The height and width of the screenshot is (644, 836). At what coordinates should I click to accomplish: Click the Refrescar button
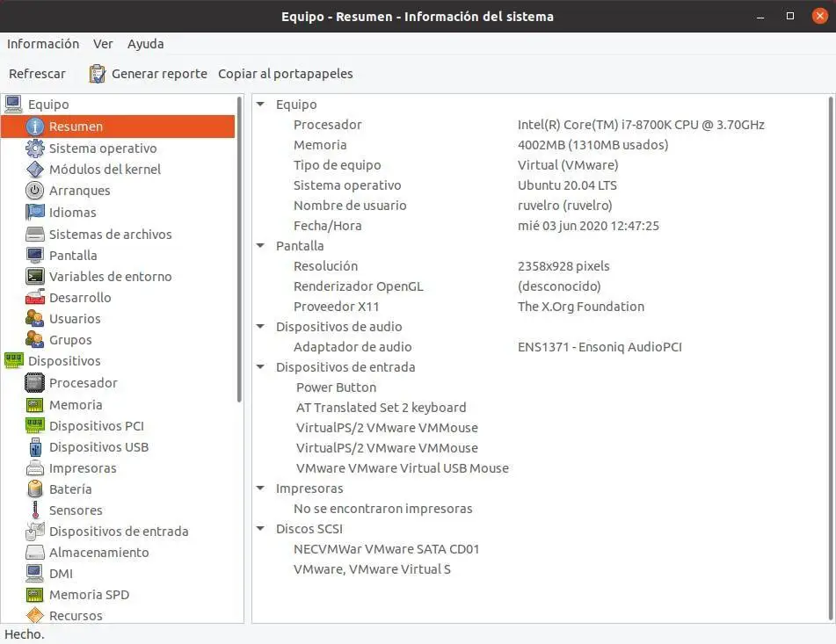pyautogui.click(x=37, y=74)
